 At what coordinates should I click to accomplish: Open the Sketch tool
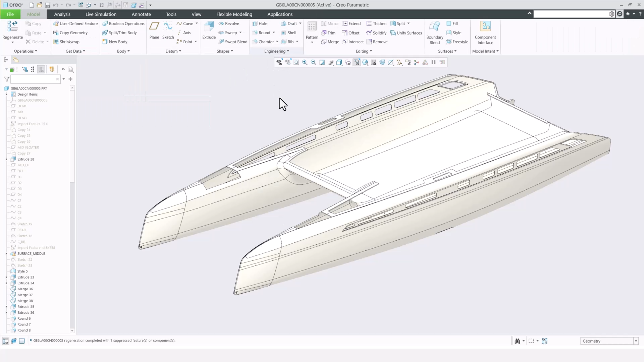tap(168, 31)
